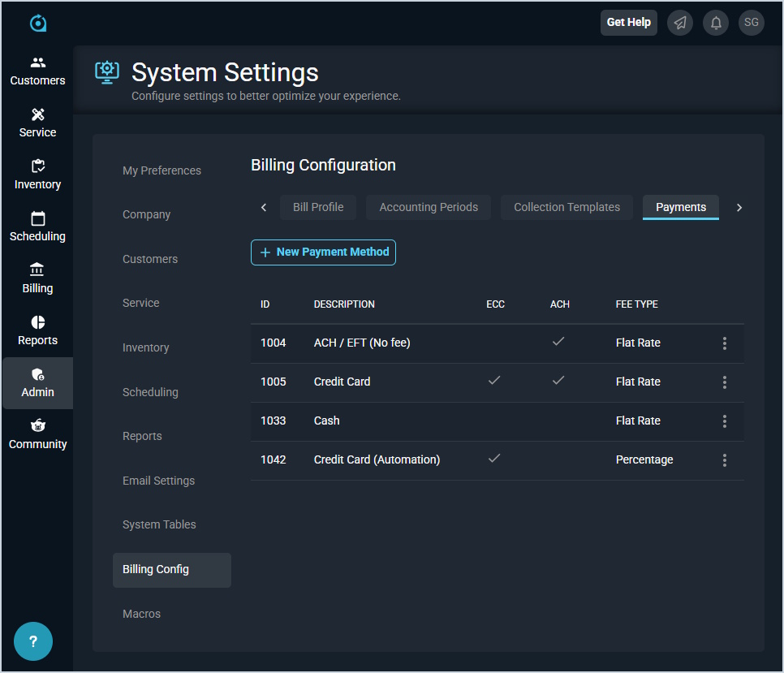
Task: Open the three-dot menu for Cash row
Action: click(x=724, y=421)
